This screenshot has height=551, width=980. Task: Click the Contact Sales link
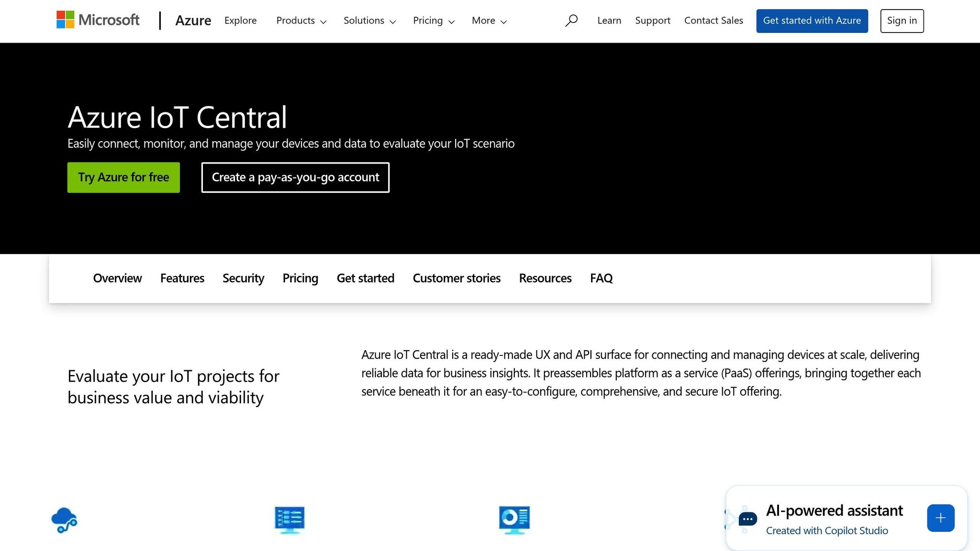[x=713, y=21]
